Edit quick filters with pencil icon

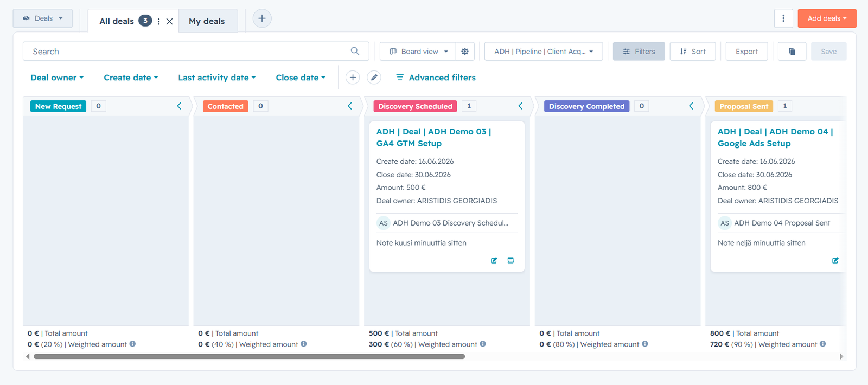374,78
